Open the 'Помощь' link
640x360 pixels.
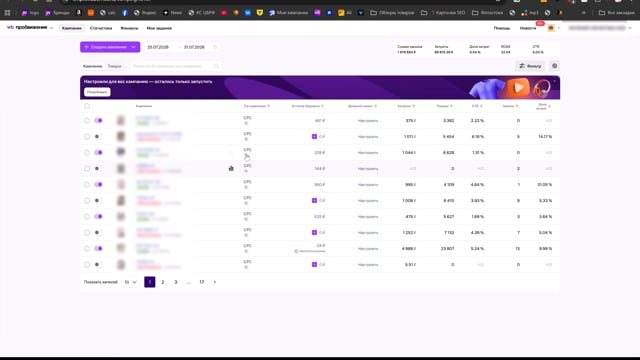point(502,28)
